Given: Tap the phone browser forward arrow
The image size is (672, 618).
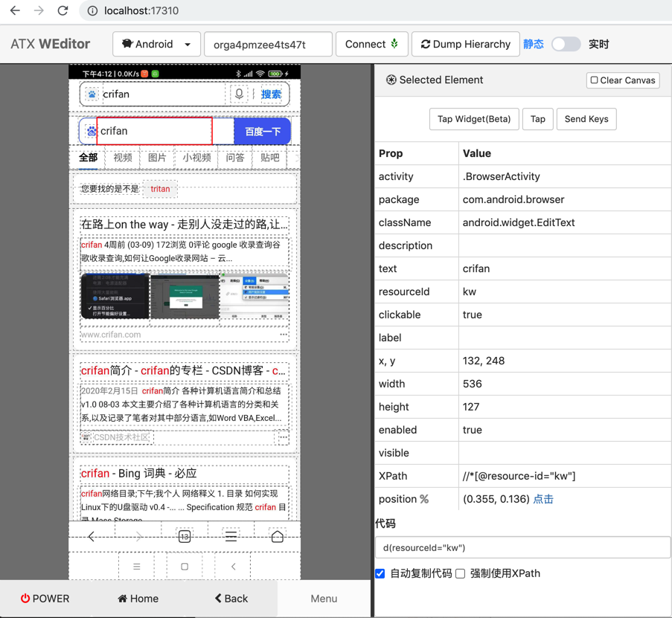Looking at the screenshot, I should [138, 536].
